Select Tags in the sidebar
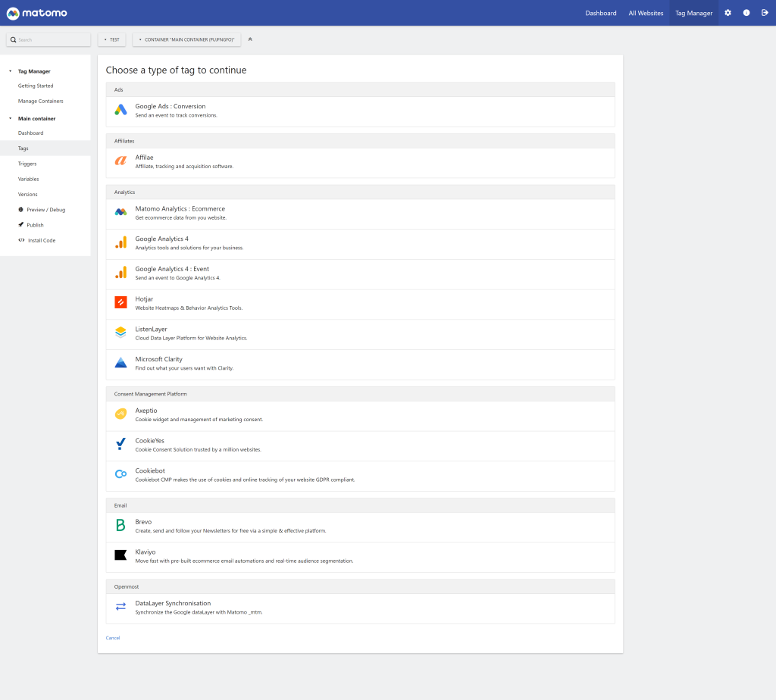 click(45, 148)
